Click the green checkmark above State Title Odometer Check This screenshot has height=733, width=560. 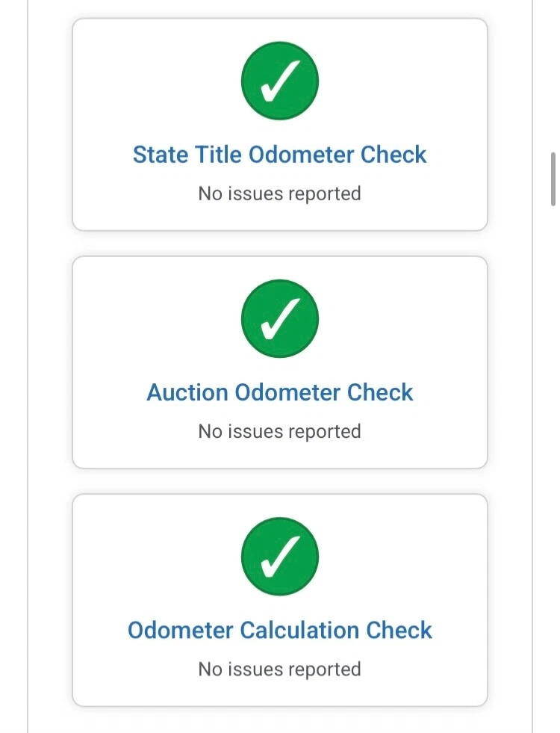coord(280,81)
